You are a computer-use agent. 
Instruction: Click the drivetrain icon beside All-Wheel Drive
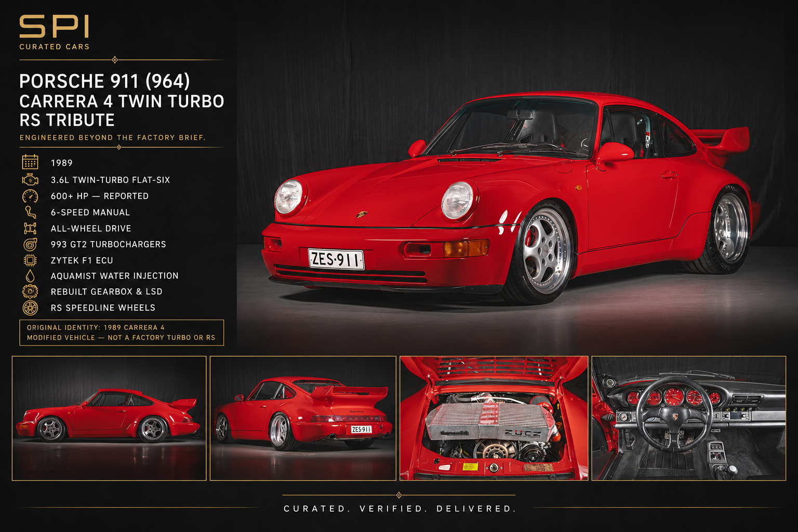30,228
